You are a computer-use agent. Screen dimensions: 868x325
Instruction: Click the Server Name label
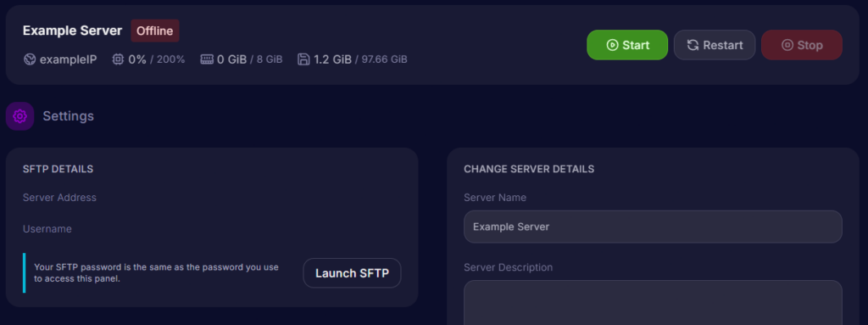tap(495, 198)
